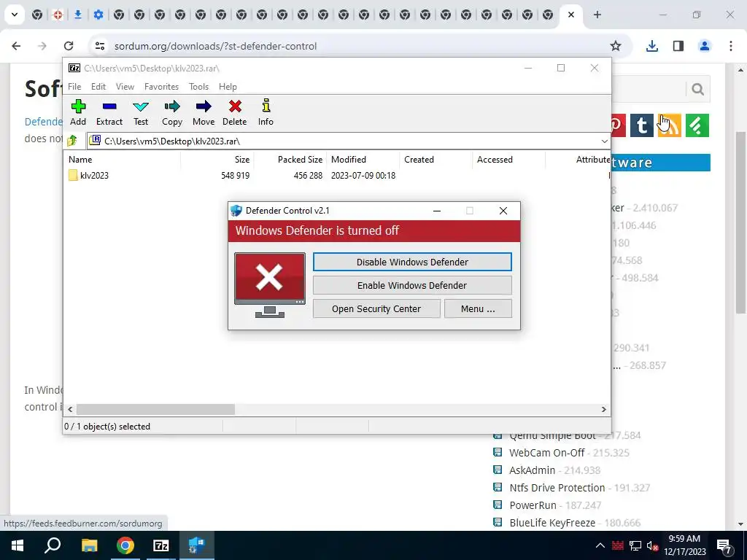Switch to 7-Zip in the taskbar
747x560 pixels.
(161, 545)
